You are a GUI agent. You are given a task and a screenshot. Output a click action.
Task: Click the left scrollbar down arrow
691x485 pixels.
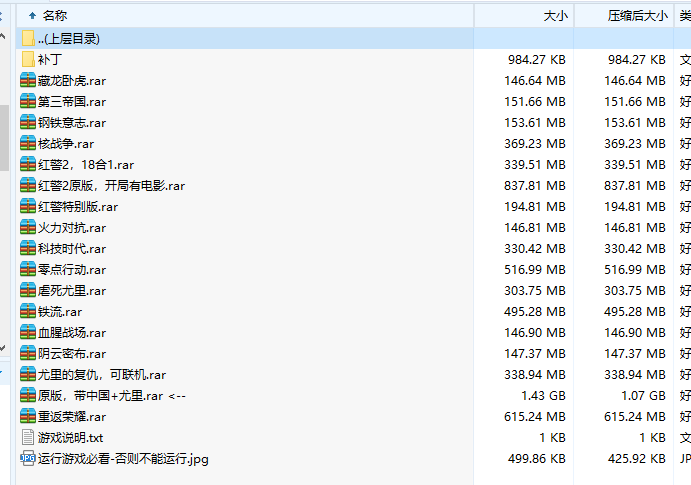pyautogui.click(x=3, y=348)
